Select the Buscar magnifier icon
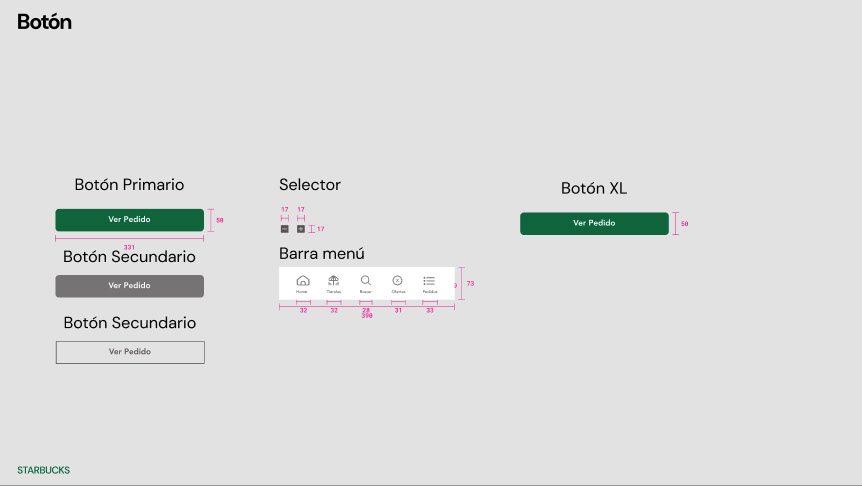Image resolution: width=862 pixels, height=486 pixels. (366, 282)
